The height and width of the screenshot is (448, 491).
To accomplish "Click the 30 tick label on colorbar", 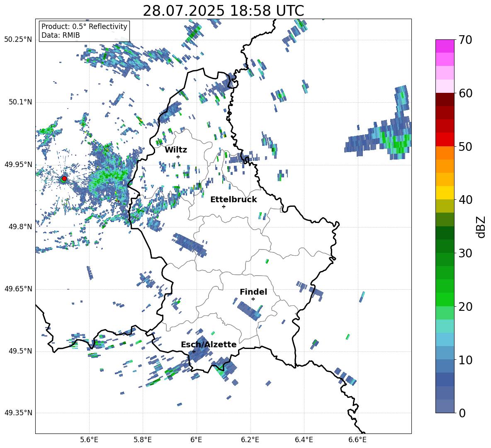I will click(x=465, y=253).
